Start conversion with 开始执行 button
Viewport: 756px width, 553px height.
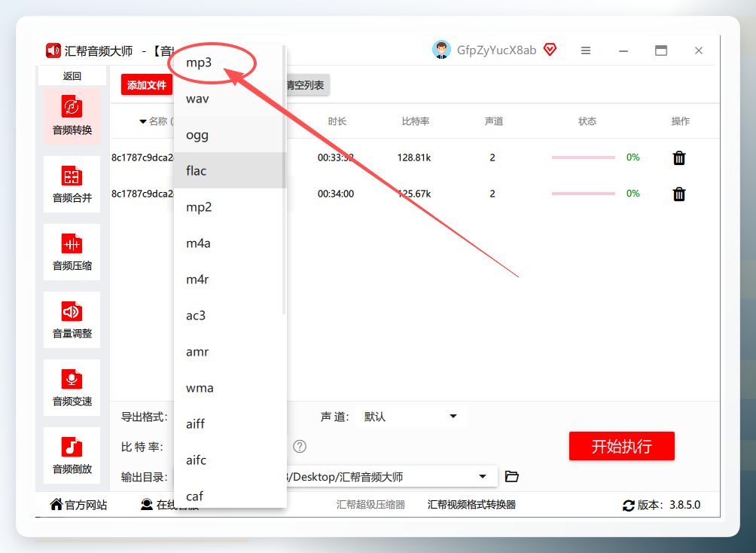click(x=621, y=446)
